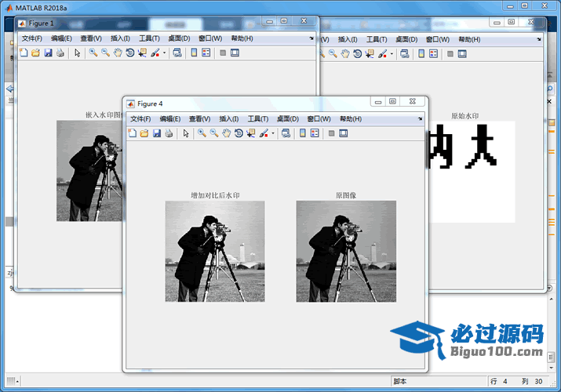Open 文件(F) menu in Figure 4

click(x=140, y=119)
